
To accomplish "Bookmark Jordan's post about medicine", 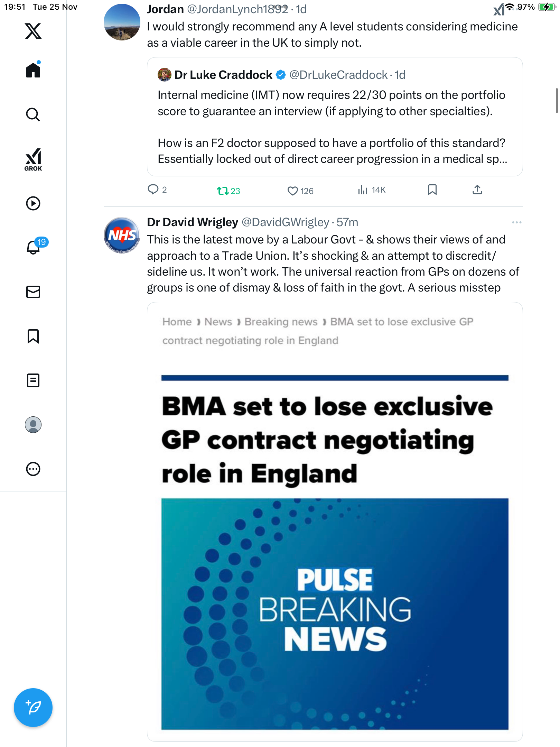I will [432, 190].
